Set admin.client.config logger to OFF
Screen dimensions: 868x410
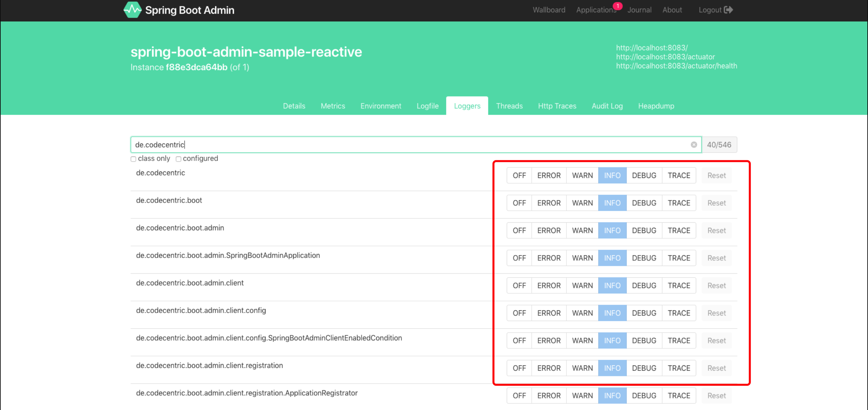519,313
